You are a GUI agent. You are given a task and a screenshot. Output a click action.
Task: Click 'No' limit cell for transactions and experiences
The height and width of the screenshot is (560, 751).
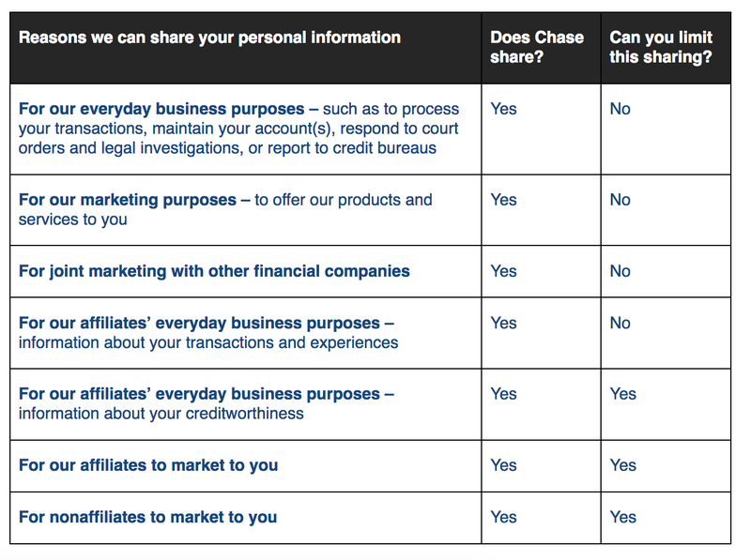click(x=620, y=323)
